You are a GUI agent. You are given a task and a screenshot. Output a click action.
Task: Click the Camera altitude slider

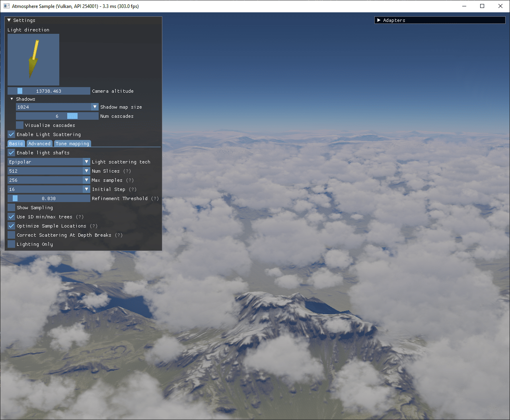49,91
